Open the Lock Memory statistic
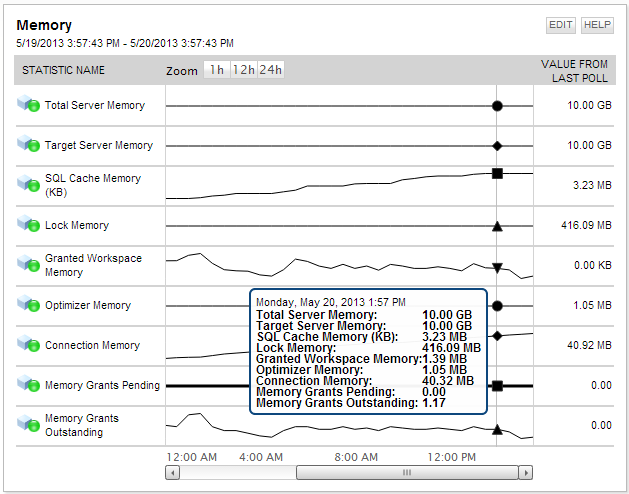Screen dimensions: 629x494 click(x=77, y=225)
